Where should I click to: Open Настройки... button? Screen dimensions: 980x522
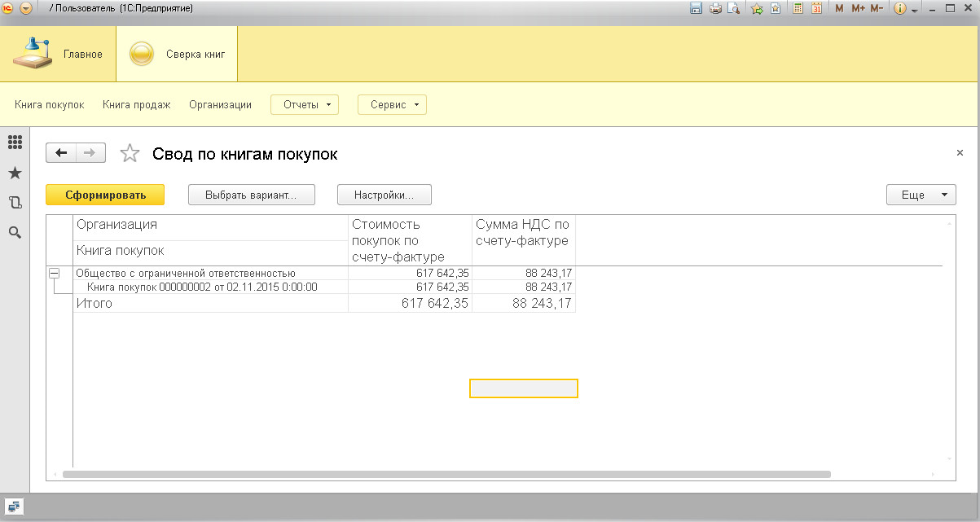pos(385,195)
